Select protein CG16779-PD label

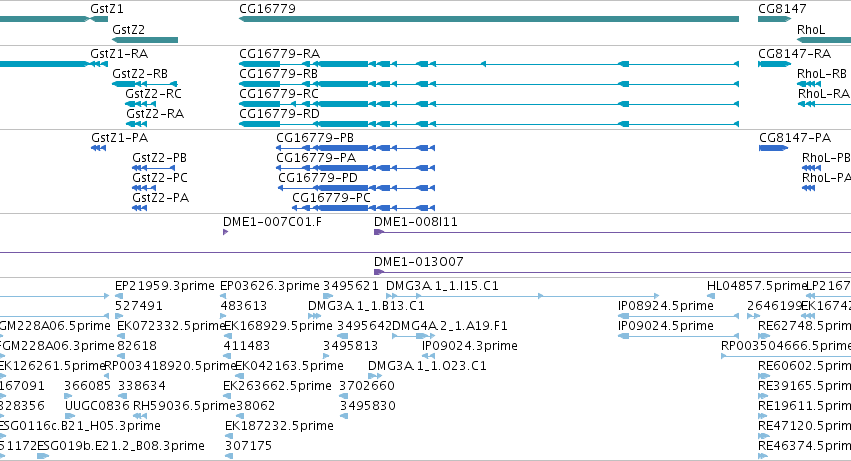[318, 178]
